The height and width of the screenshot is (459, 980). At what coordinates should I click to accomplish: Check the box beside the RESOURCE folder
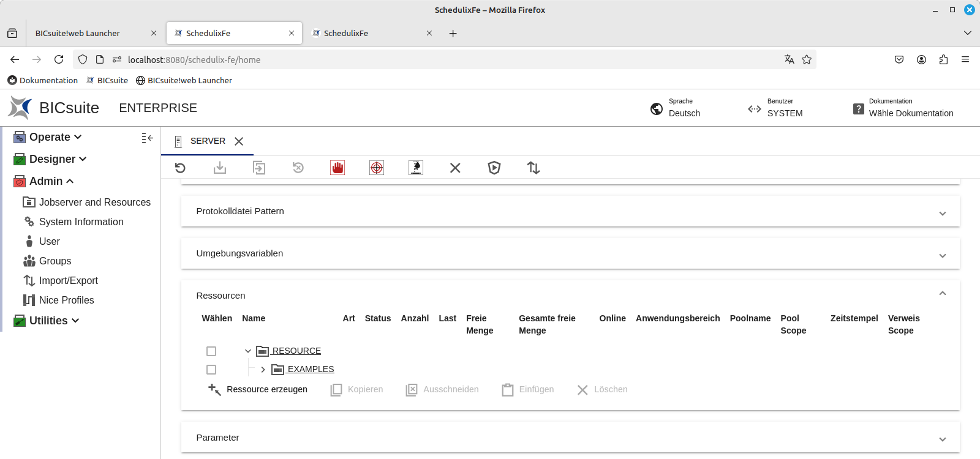(211, 351)
